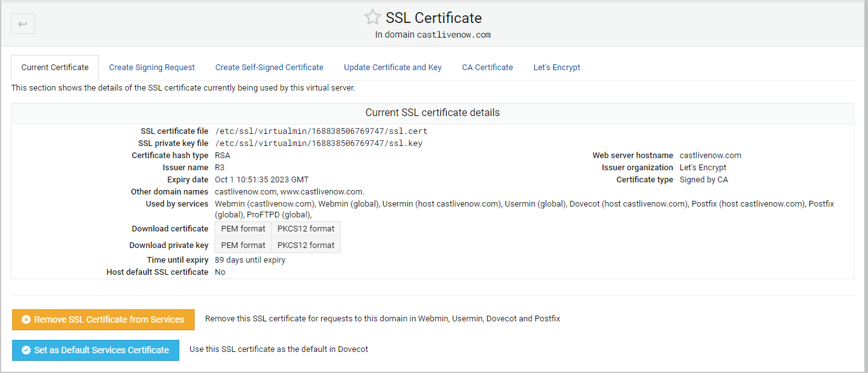Click the back arrow to return to previous page
This screenshot has height=373, width=868.
tap(23, 24)
